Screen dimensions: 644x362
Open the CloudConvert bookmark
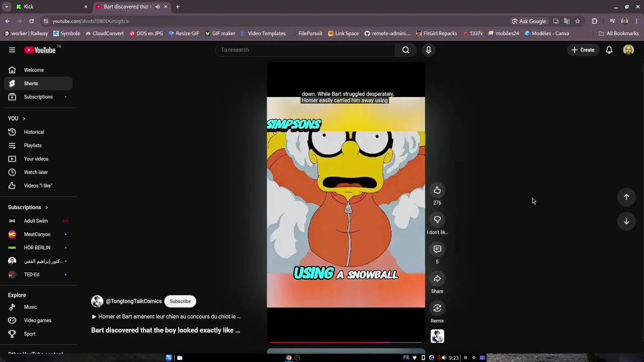coord(104,33)
